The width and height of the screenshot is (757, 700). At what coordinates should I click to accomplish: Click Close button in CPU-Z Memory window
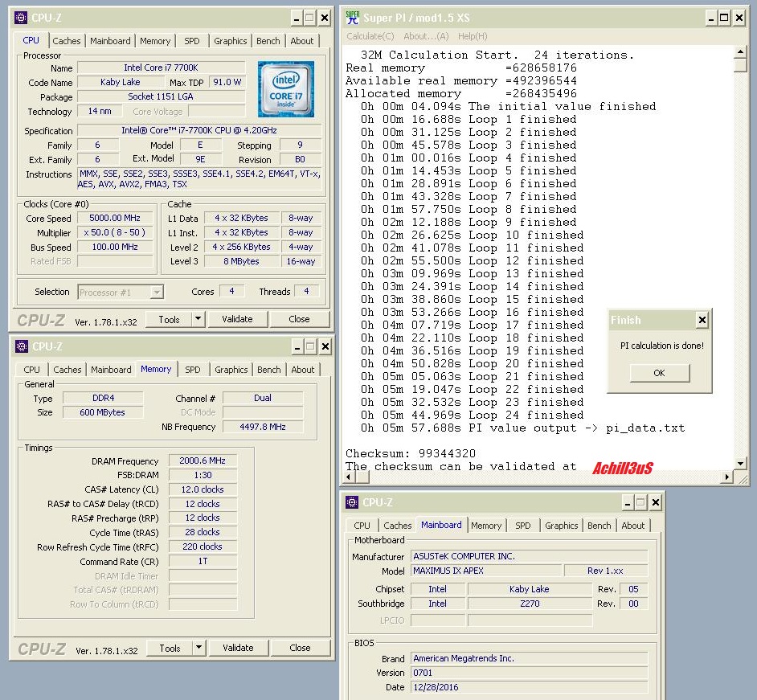click(300, 648)
